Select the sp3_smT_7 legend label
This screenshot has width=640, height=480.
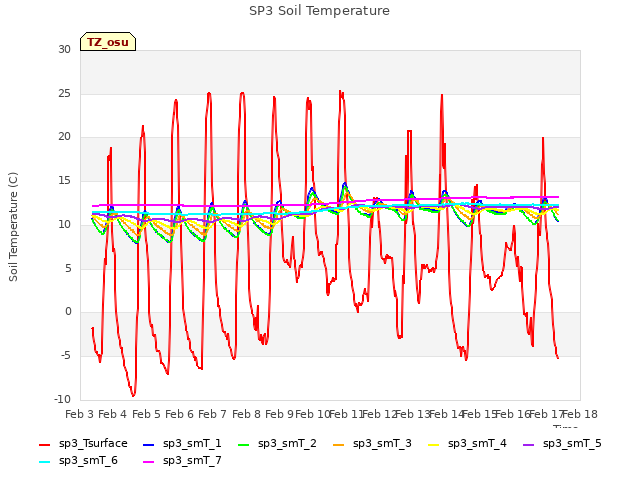[192, 460]
